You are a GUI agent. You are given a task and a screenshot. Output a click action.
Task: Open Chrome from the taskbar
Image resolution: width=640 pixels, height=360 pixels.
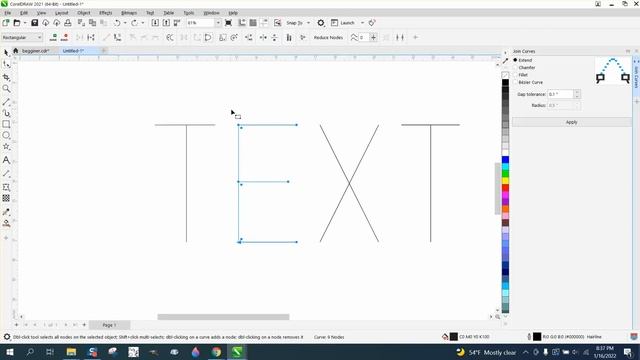click(x=216, y=352)
